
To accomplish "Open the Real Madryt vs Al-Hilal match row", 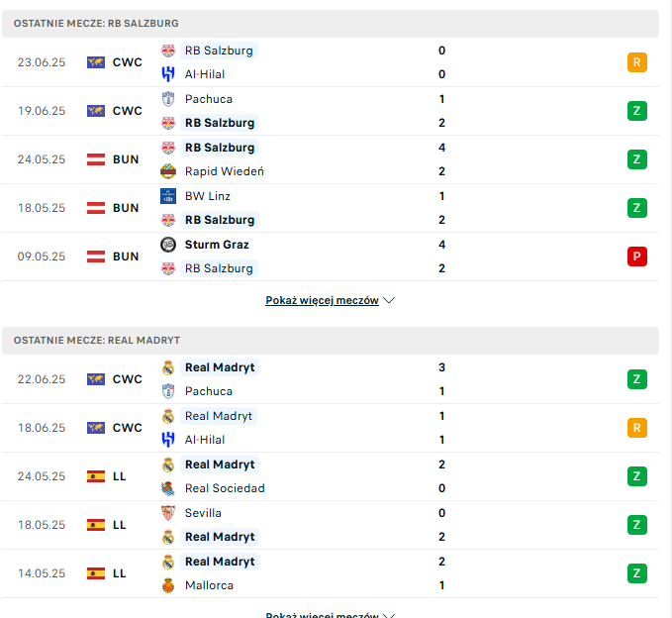I will click(331, 428).
